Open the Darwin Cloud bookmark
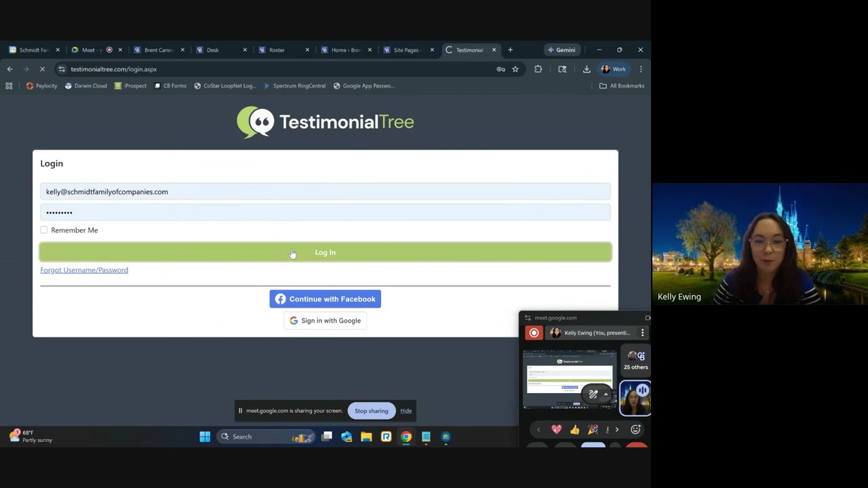 coord(85,86)
